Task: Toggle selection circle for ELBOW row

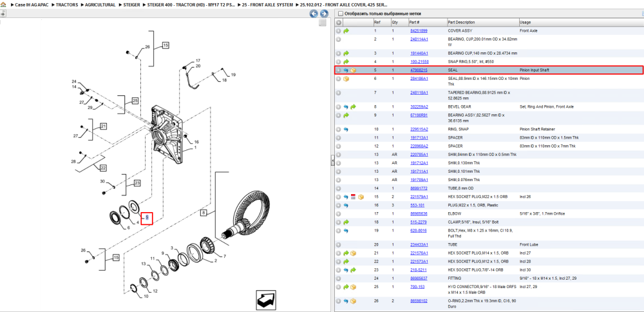Action: [339, 214]
